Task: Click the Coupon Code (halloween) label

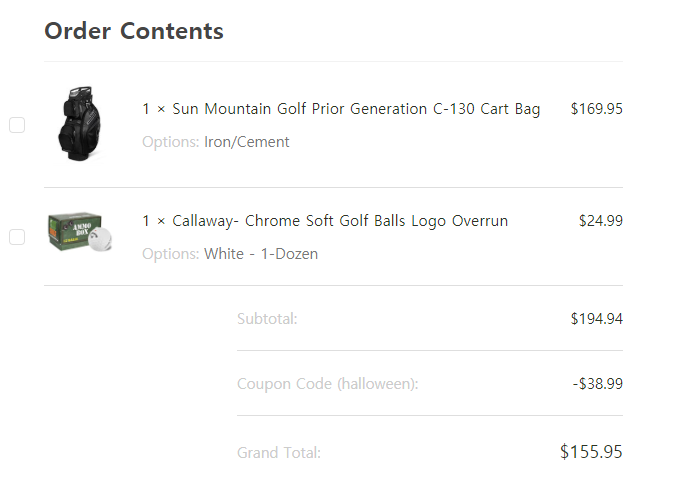Action: [x=327, y=384]
